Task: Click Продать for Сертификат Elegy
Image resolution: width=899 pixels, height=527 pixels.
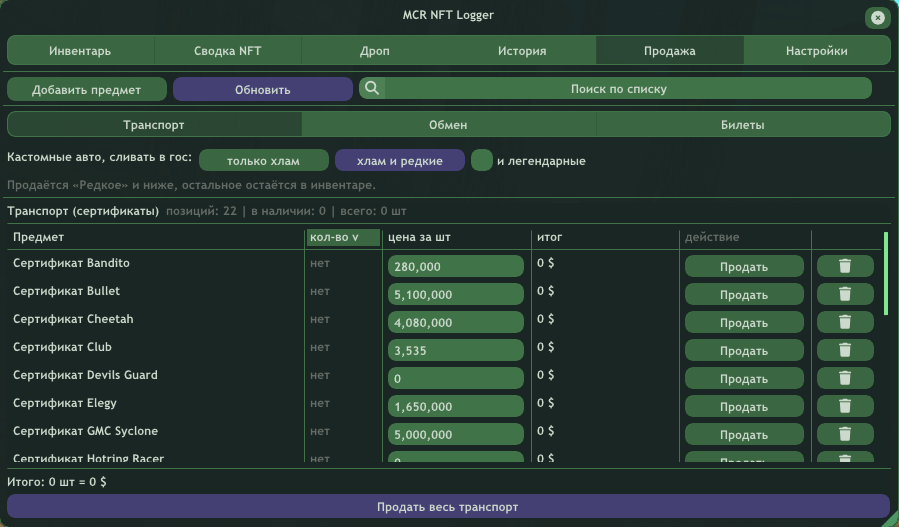Action: [x=744, y=407]
